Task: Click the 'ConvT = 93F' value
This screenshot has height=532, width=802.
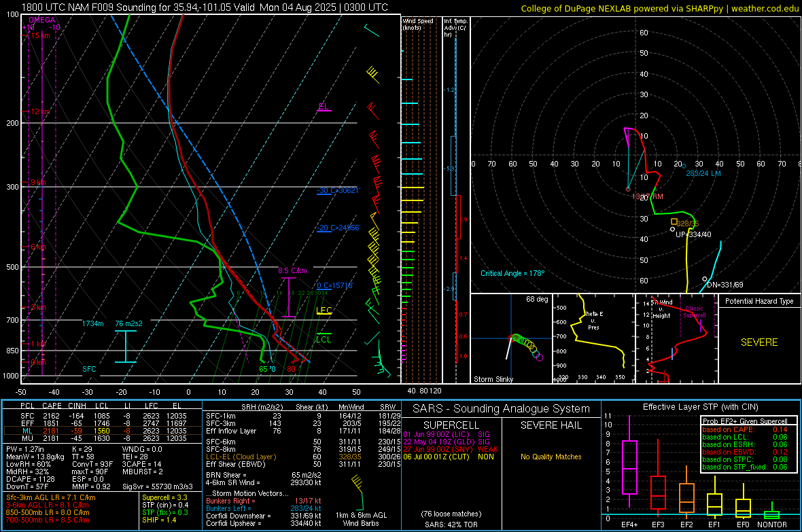Action: tap(90, 465)
